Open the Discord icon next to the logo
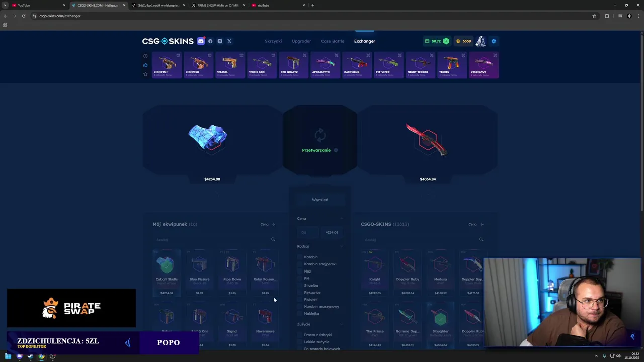 point(201,41)
